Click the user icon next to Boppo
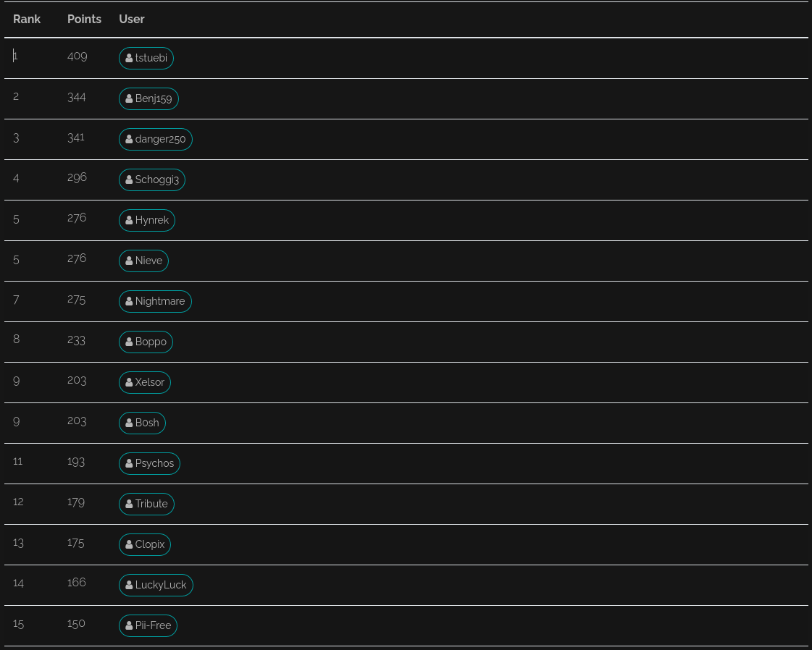 point(129,342)
